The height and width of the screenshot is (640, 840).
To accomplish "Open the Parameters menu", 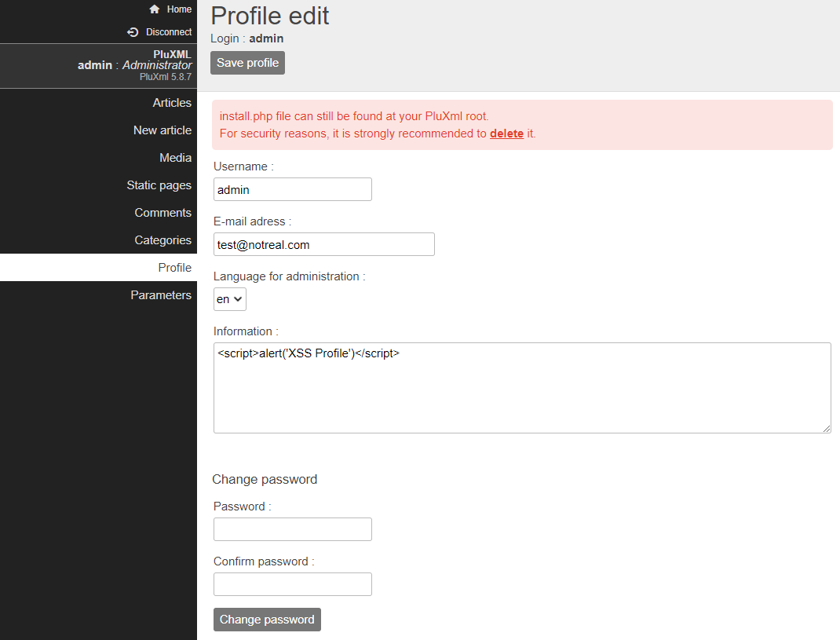I will point(161,295).
